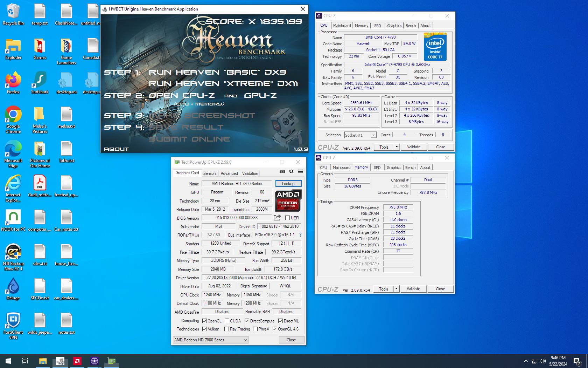Toggle DirectCompute checkbox

click(x=247, y=321)
